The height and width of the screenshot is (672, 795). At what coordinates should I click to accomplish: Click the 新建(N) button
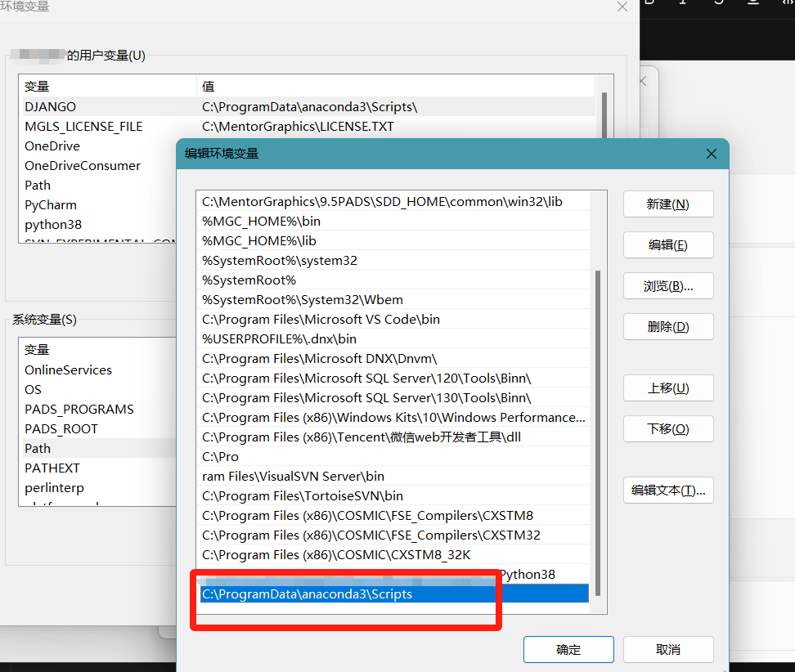pyautogui.click(x=668, y=204)
